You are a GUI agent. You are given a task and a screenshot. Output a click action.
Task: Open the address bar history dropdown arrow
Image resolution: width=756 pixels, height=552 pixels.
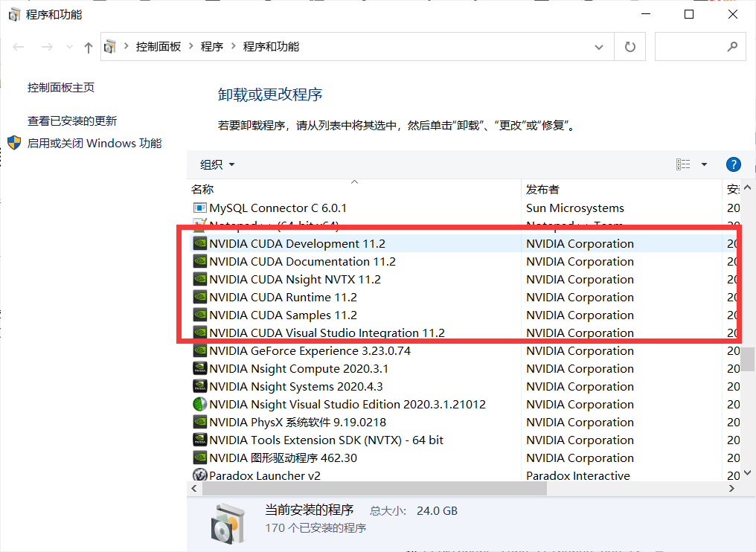[x=599, y=46]
